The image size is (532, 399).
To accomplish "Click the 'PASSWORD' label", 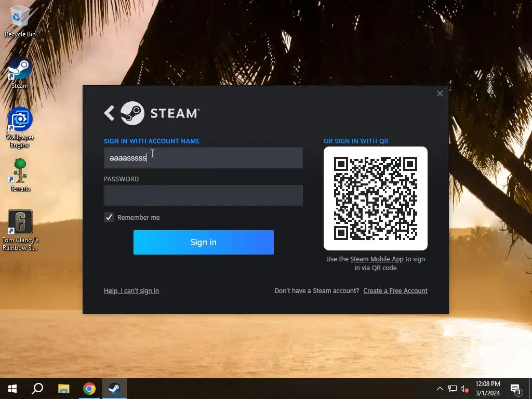I will pos(121,179).
